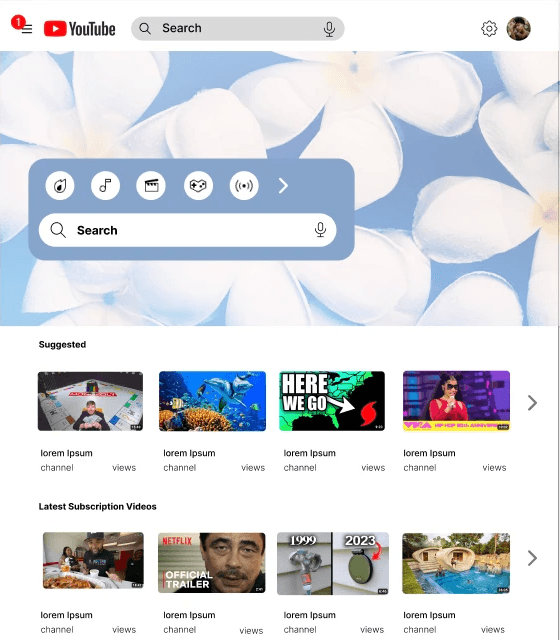The height and width of the screenshot is (640, 560).
Task: Open the Monopoly board game video thumbnail
Action: (x=90, y=401)
